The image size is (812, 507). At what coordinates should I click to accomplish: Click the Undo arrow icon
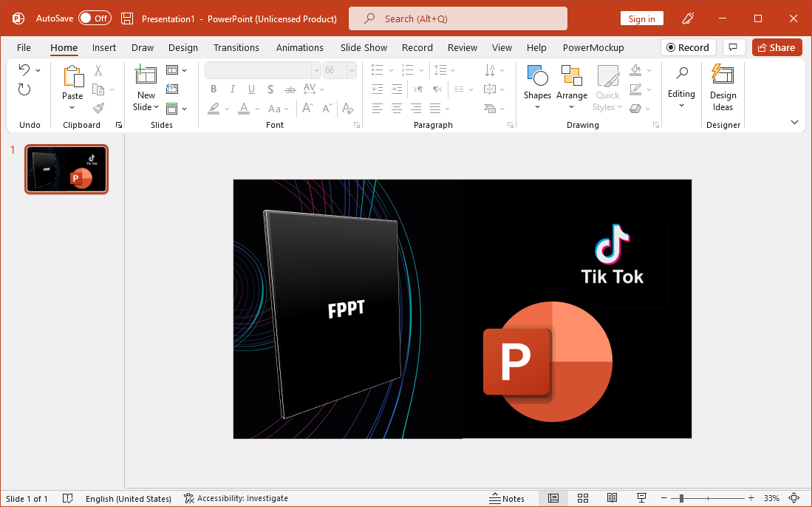point(24,70)
